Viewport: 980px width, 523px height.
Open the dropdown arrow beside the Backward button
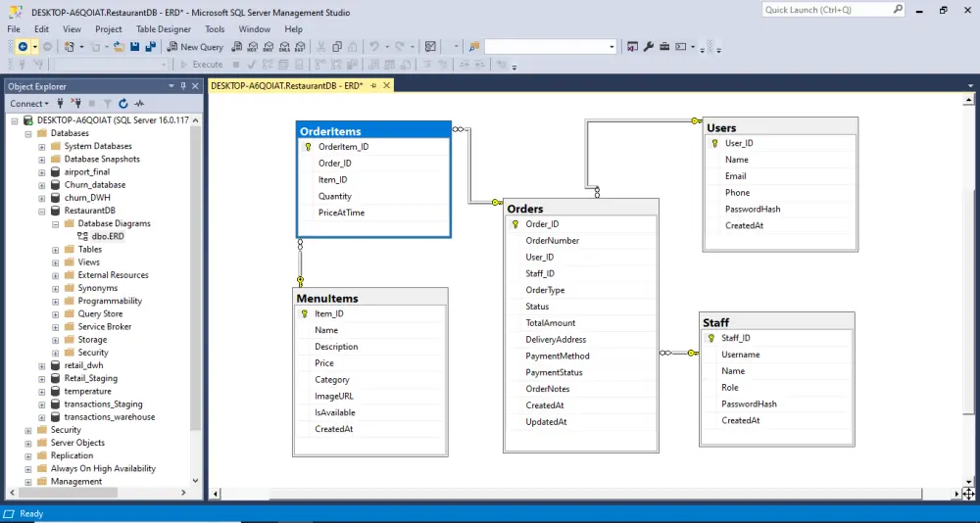coord(35,47)
